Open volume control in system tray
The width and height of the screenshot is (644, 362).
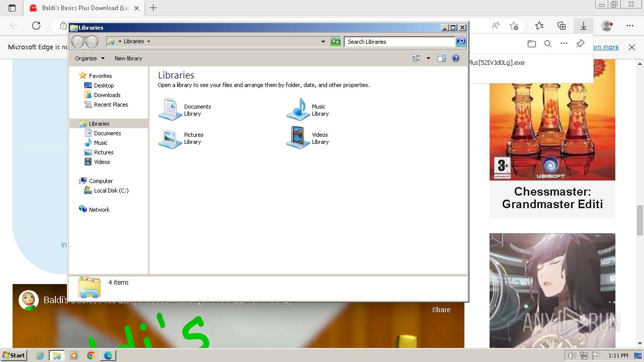[x=572, y=355]
